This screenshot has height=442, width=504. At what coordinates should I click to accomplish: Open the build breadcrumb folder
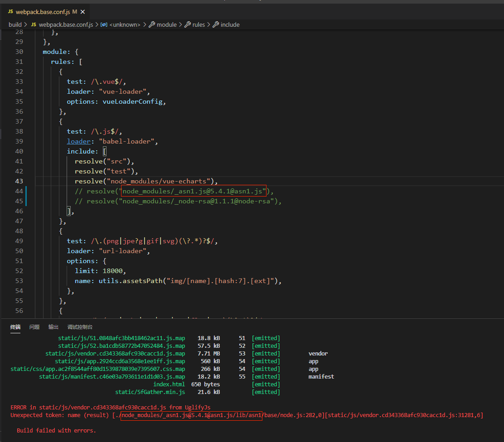pyautogui.click(x=15, y=25)
